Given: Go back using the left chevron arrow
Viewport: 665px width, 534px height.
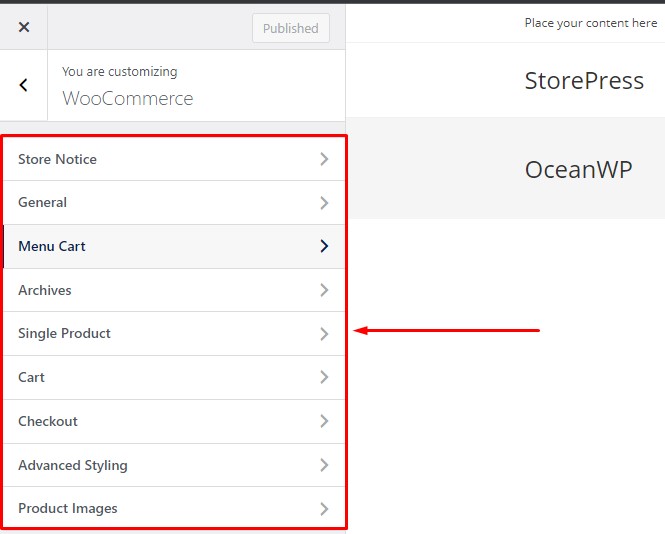Looking at the screenshot, I should pyautogui.click(x=24, y=85).
